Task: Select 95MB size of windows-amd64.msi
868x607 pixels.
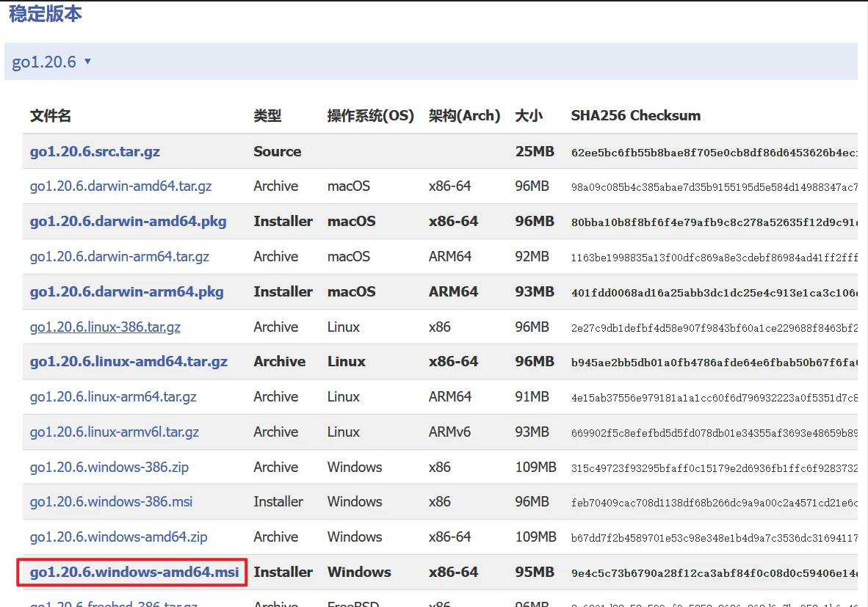Action: [535, 573]
